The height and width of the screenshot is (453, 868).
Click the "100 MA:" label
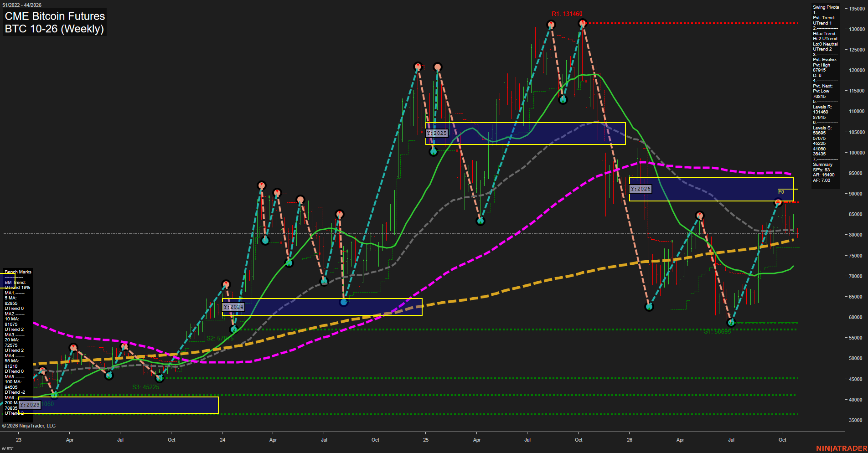point(13,382)
